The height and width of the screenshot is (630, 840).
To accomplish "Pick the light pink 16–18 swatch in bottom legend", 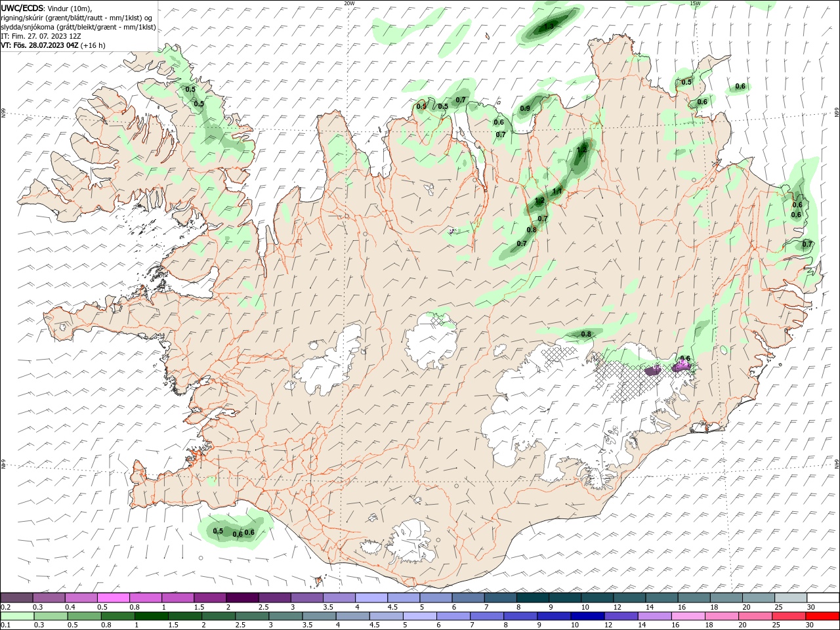I will coord(688,616).
